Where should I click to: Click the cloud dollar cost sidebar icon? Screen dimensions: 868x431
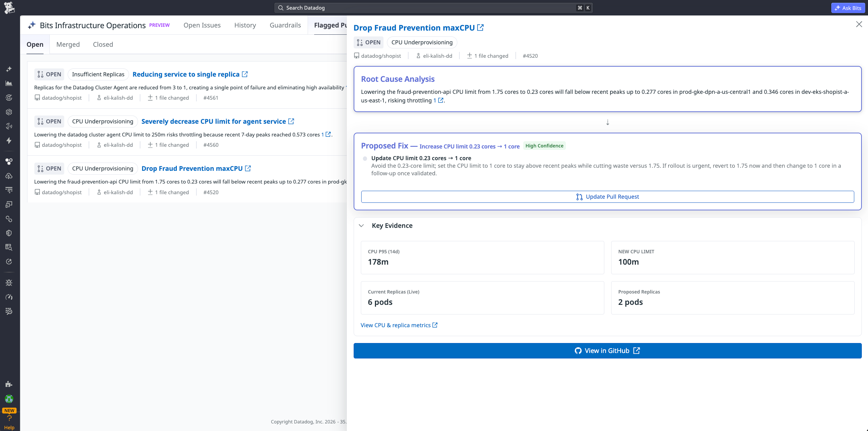(9, 176)
